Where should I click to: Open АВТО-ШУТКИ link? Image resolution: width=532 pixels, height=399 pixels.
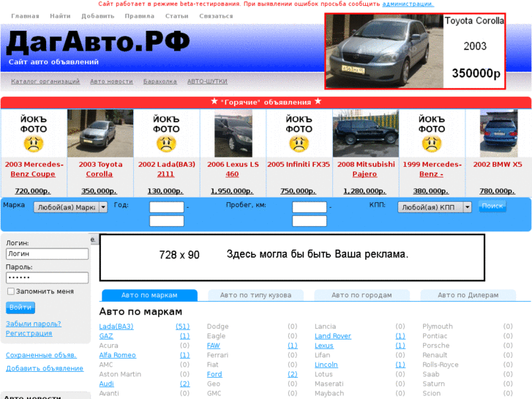(x=207, y=81)
